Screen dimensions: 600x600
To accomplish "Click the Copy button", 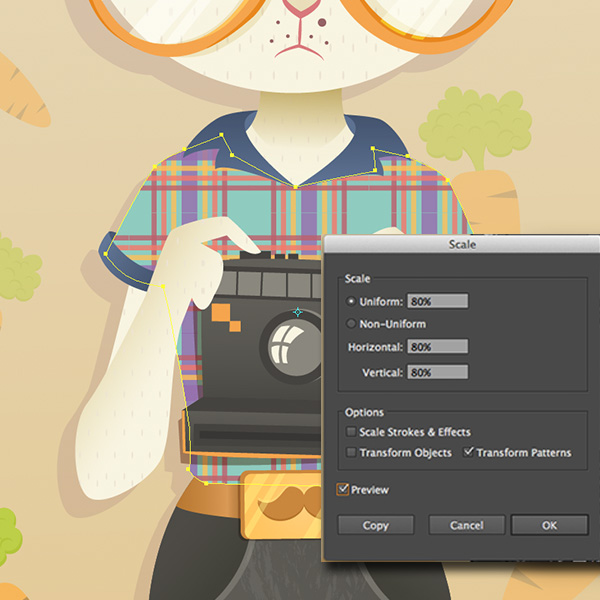I will coord(376,525).
